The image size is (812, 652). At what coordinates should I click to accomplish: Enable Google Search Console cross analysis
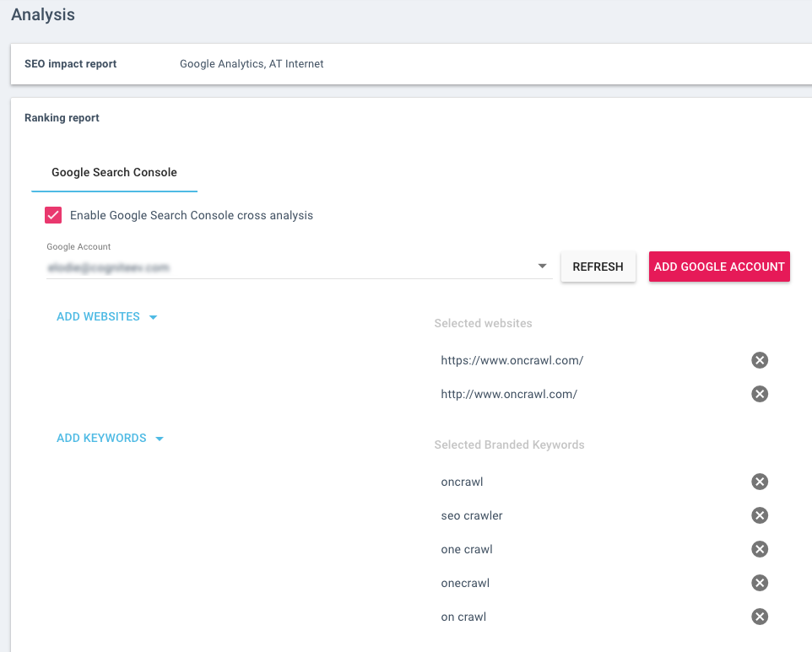53,215
